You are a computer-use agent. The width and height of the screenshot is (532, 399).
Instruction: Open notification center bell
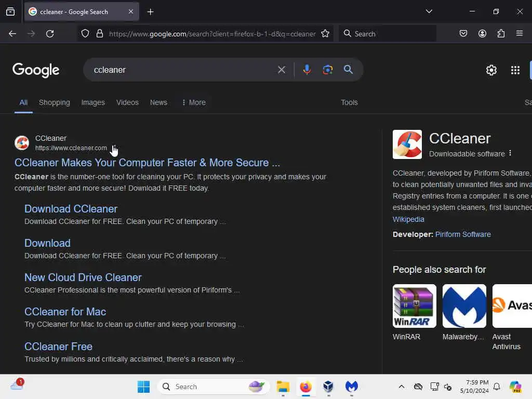pos(497,387)
